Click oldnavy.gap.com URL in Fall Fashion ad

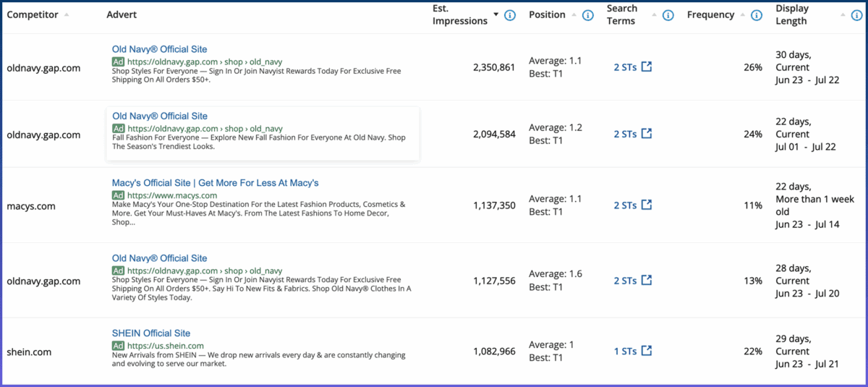pos(205,128)
